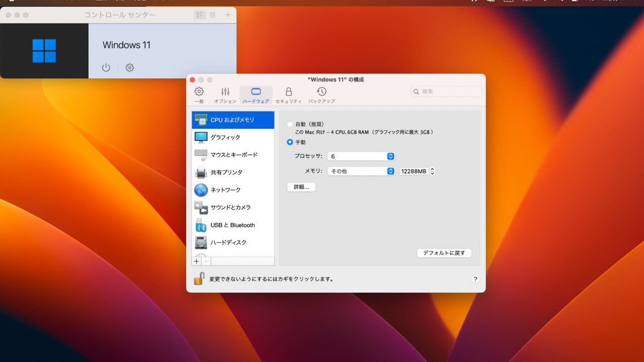Add a new virtual machine in Control Center
Viewport: 644px width, 362px height.
pos(228,15)
